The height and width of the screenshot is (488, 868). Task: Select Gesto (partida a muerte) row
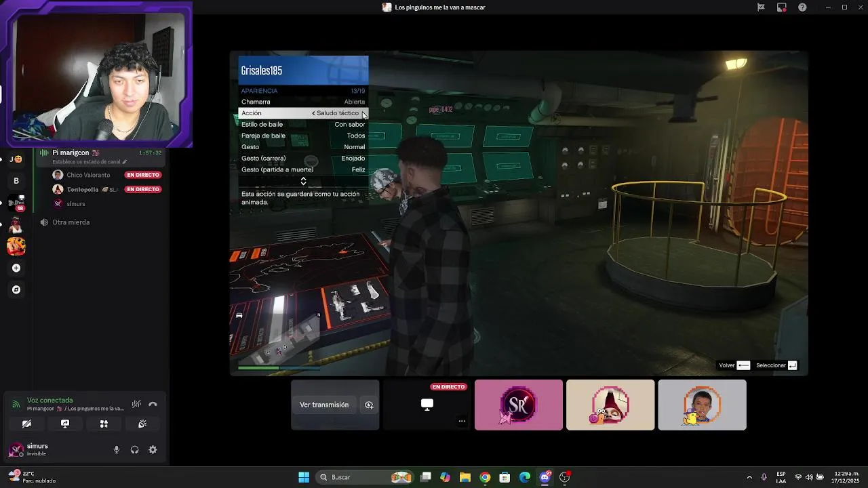click(x=303, y=169)
